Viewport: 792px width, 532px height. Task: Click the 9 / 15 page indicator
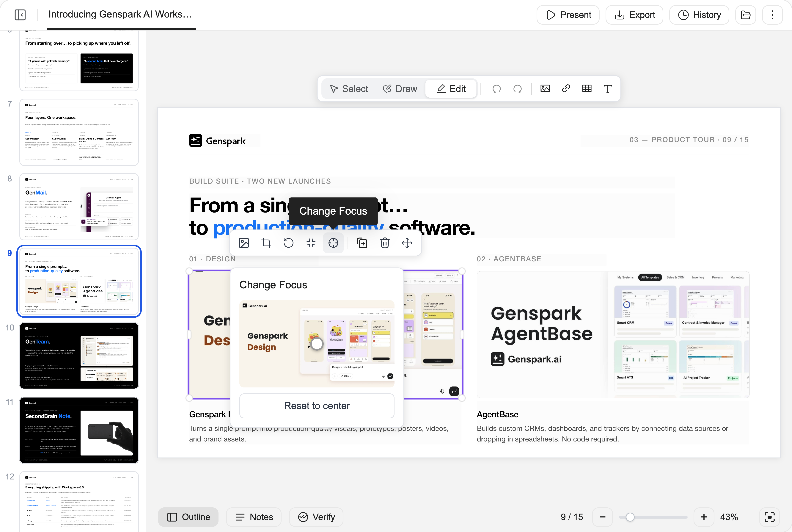click(572, 517)
